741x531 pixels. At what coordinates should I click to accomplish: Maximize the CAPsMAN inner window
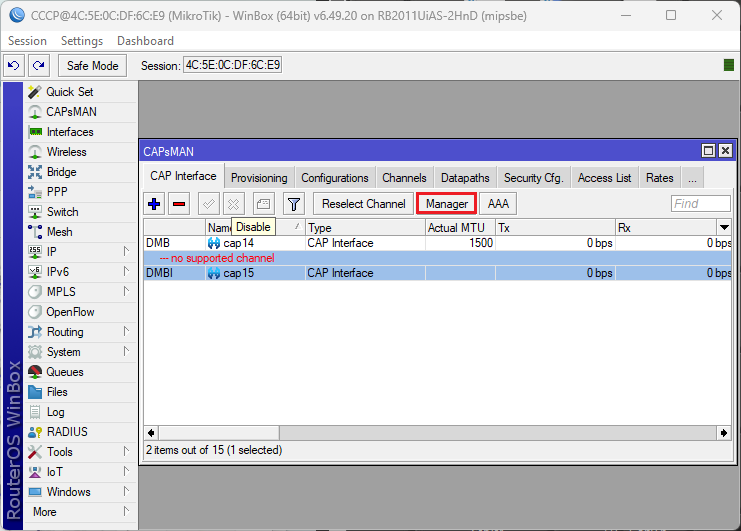point(708,151)
